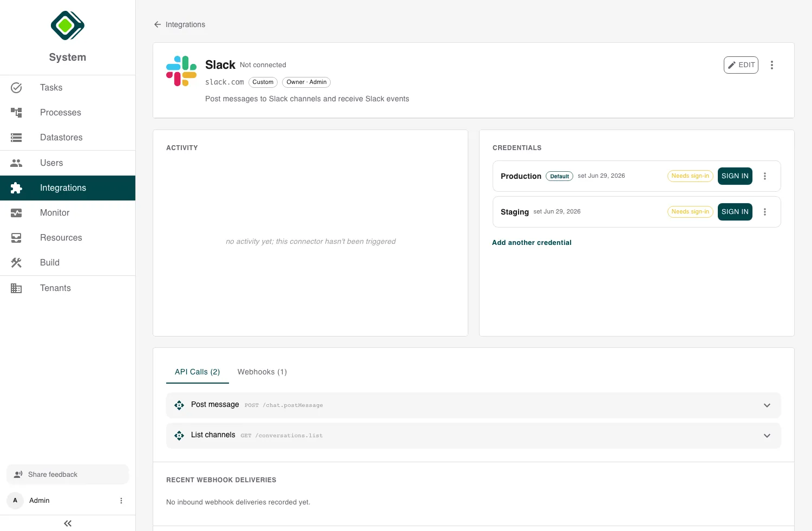The width and height of the screenshot is (812, 531).
Task: Click the Processes flow icon
Action: (16, 113)
